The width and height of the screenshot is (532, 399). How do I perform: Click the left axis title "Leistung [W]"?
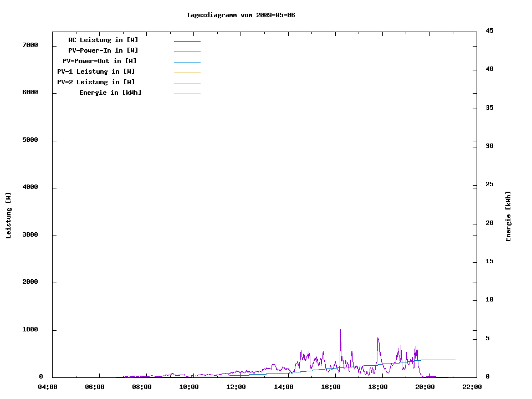(x=8, y=216)
